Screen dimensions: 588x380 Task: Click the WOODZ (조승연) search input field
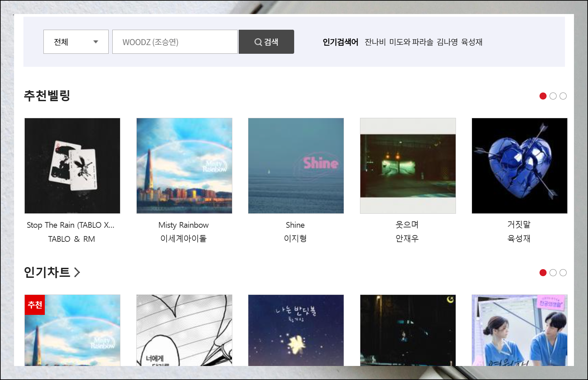[x=175, y=42]
